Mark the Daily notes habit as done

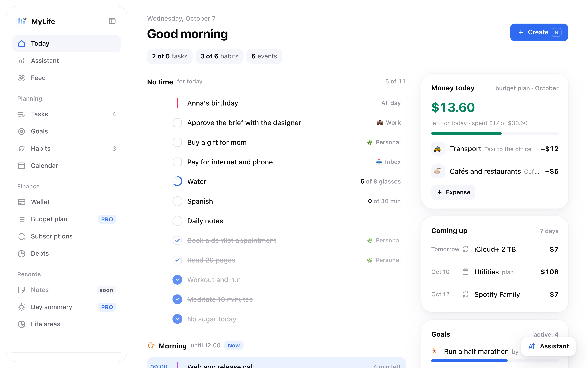pyautogui.click(x=177, y=221)
